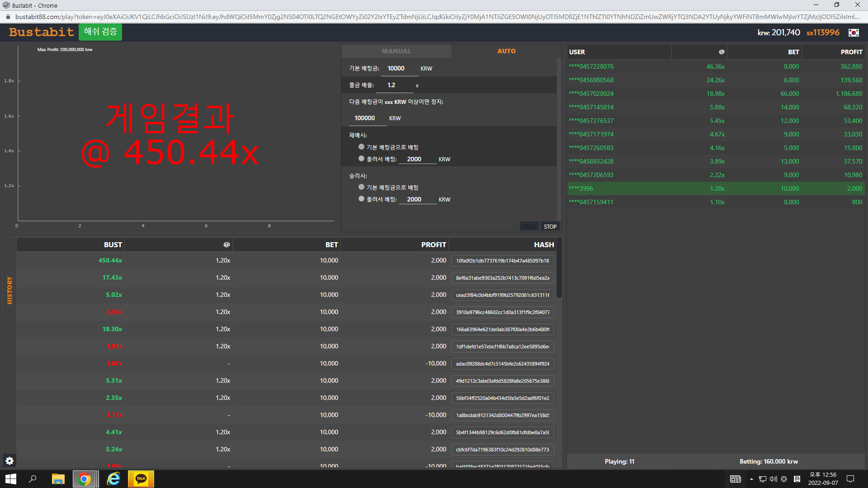This screenshot has height=488, width=868.
Task: Open the notification center icon
Action: coord(850,479)
